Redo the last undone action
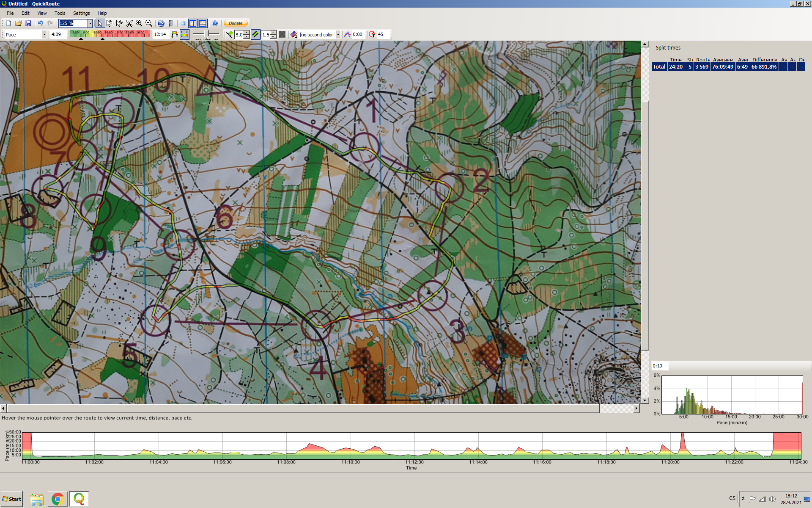The image size is (812, 508). click(50, 23)
